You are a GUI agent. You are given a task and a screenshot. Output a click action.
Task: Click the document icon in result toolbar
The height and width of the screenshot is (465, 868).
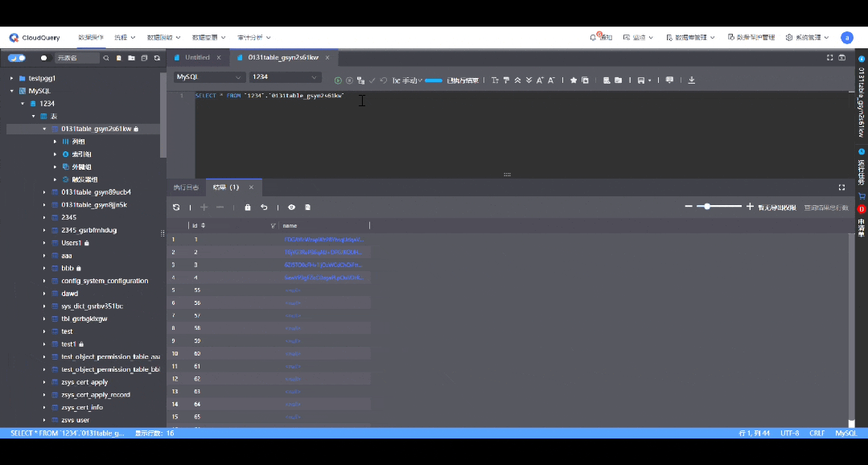pyautogui.click(x=308, y=207)
